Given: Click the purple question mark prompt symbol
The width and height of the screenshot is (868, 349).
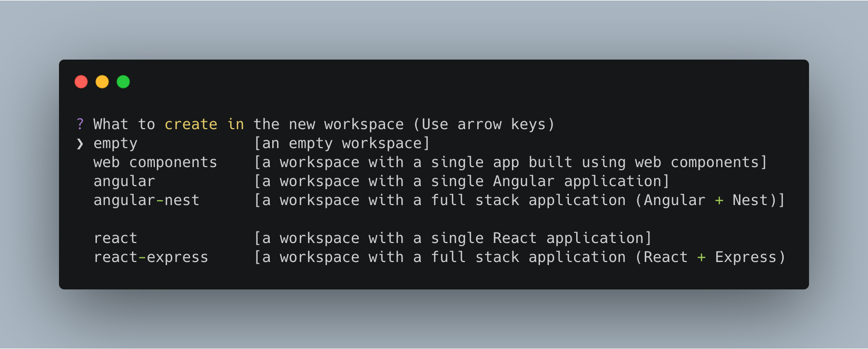Looking at the screenshot, I should (x=80, y=124).
